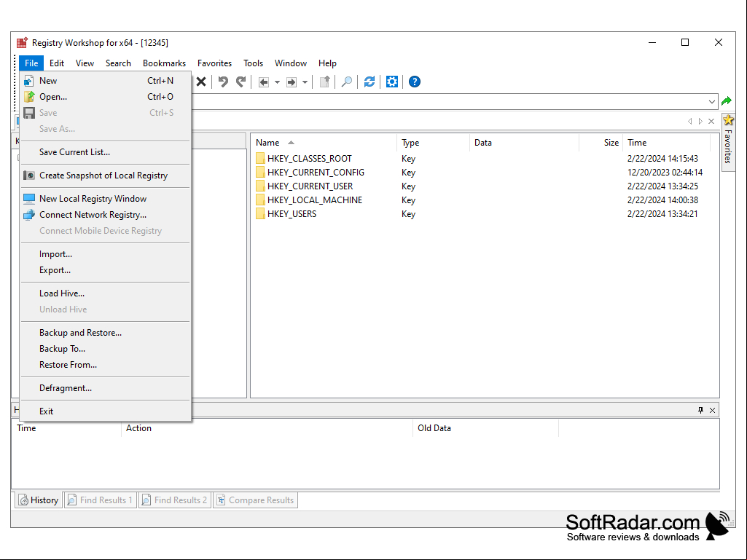Switch to the History tab
The image size is (747, 560).
[x=39, y=500]
